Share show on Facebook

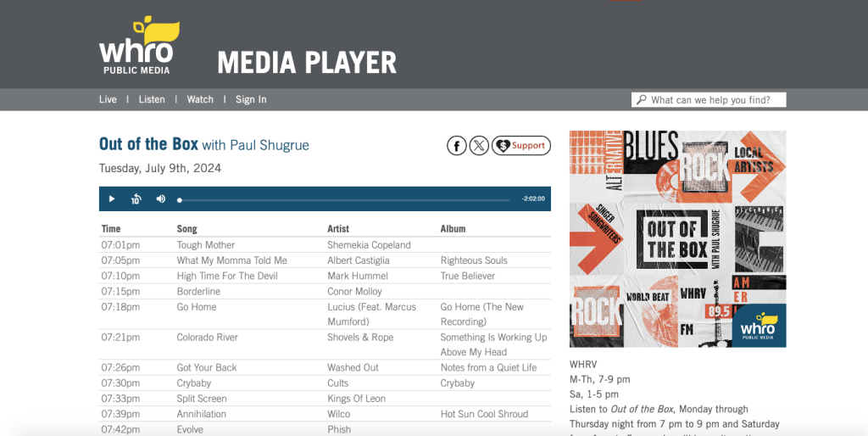pyautogui.click(x=457, y=146)
